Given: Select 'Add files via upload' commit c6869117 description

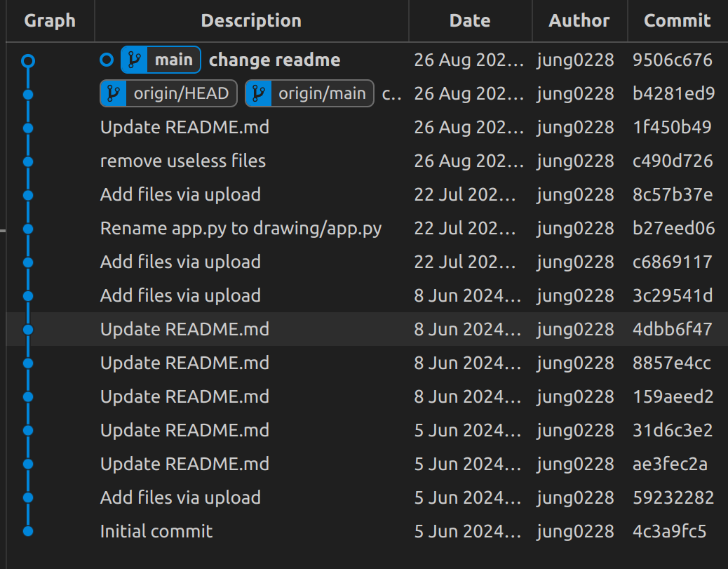Looking at the screenshot, I should tap(180, 262).
